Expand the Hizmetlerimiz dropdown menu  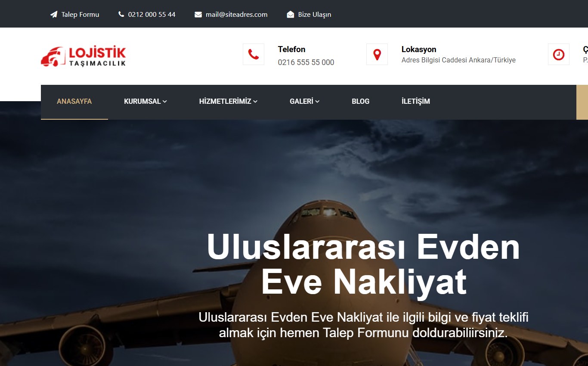pyautogui.click(x=228, y=102)
